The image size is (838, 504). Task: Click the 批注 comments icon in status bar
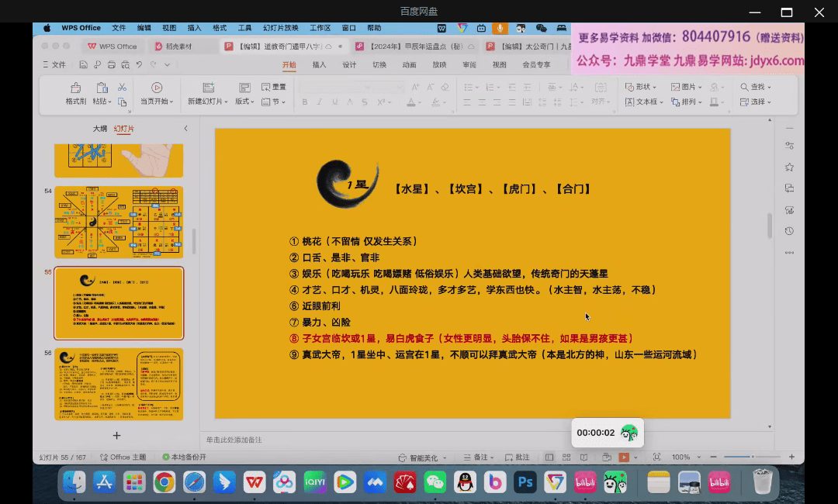pyautogui.click(x=517, y=457)
